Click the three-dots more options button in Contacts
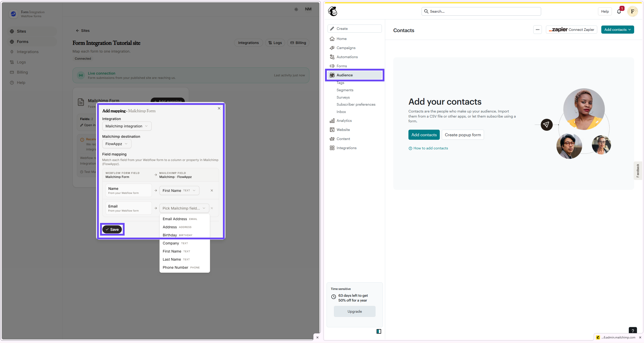644x343 pixels. pos(537,30)
